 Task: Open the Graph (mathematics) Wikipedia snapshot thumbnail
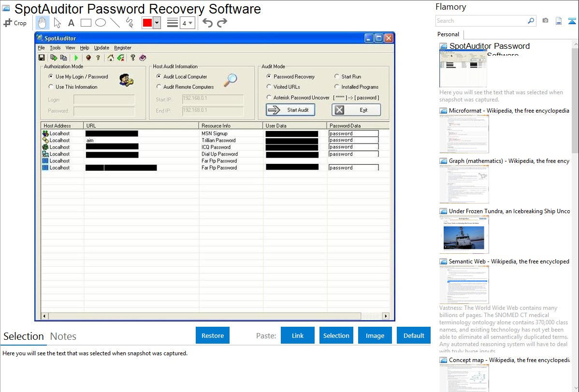click(x=464, y=184)
